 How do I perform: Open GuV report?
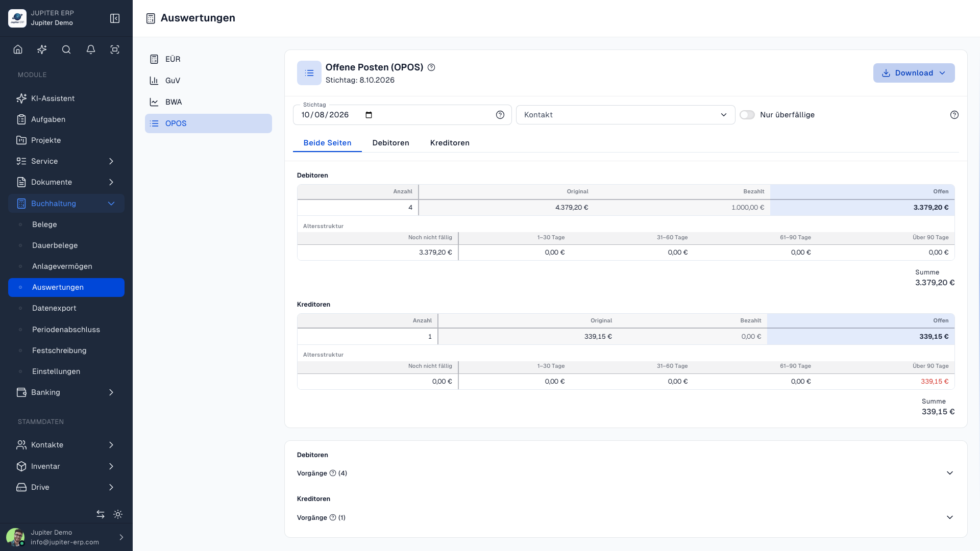tap(208, 81)
